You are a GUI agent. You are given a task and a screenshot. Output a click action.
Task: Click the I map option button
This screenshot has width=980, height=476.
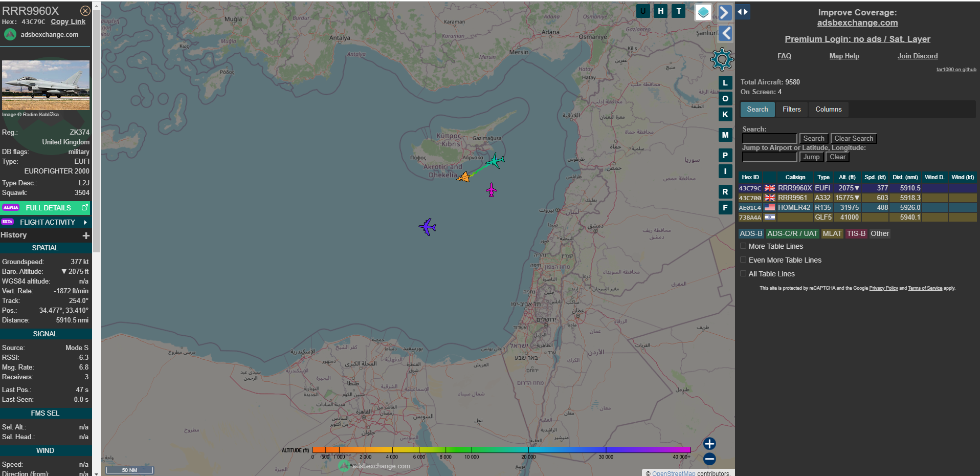(x=725, y=171)
